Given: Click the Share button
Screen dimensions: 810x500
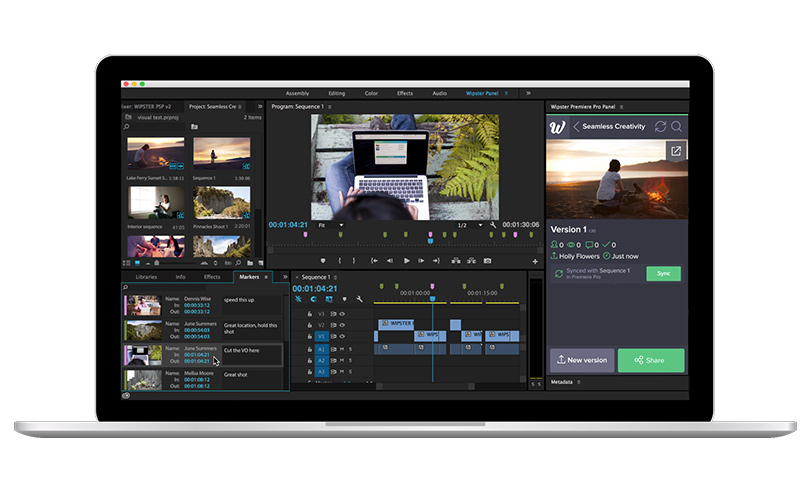Looking at the screenshot, I should tap(651, 360).
